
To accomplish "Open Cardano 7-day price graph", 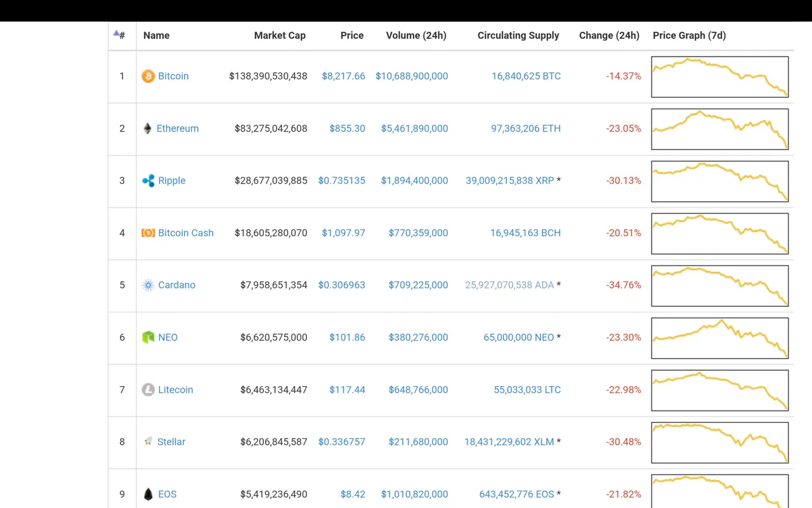I will click(720, 286).
